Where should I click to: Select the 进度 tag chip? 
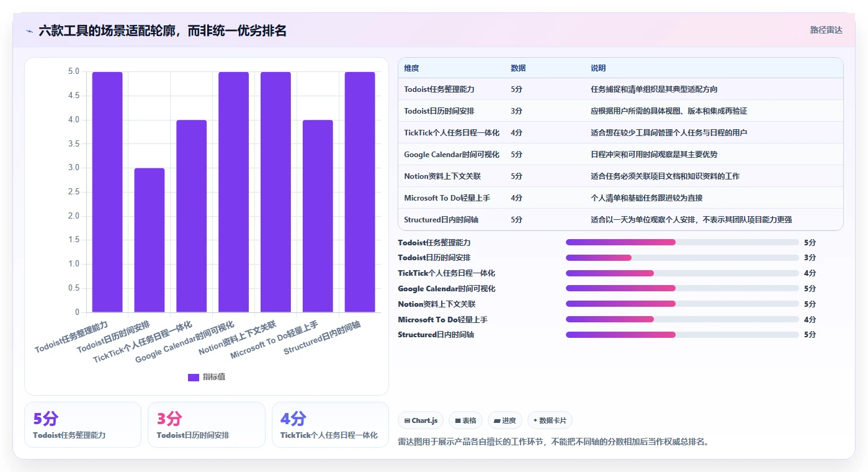point(505,420)
